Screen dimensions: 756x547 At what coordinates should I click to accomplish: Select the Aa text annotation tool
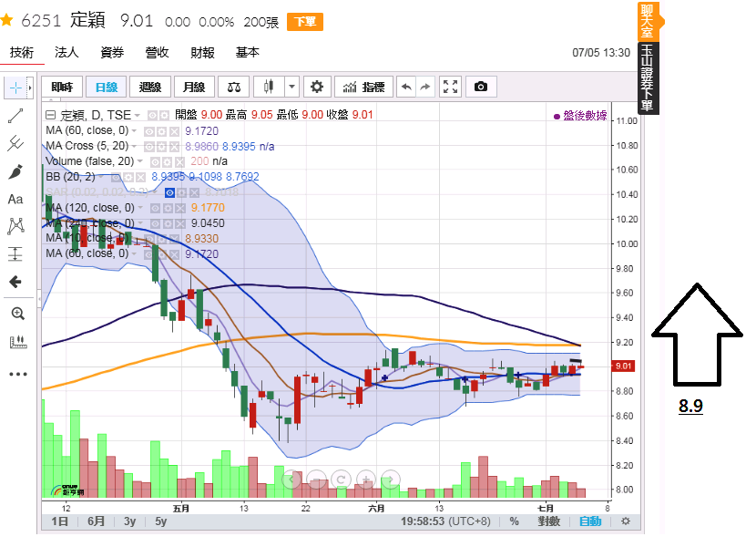[15, 199]
